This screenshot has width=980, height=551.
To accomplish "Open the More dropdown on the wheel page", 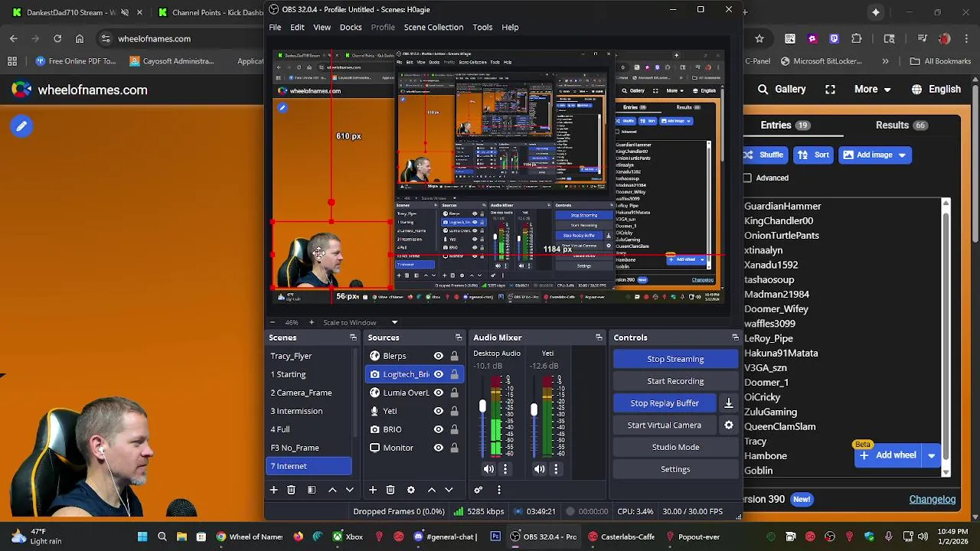I will [873, 90].
